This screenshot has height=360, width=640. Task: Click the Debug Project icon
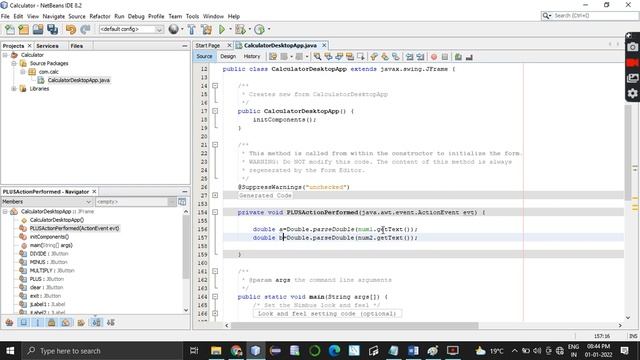click(240, 29)
